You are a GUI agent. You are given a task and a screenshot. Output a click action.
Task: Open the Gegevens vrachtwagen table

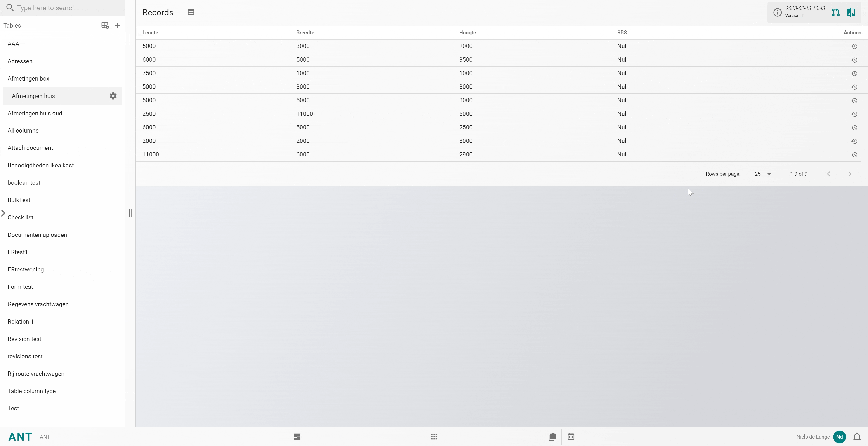pyautogui.click(x=38, y=304)
